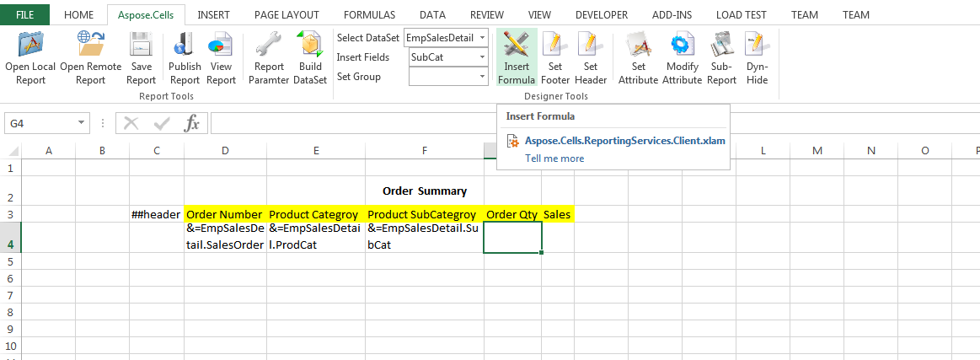Select the &=EmpSalesDetail.ProdCat cell
The width and height of the screenshot is (980, 360).
point(316,238)
